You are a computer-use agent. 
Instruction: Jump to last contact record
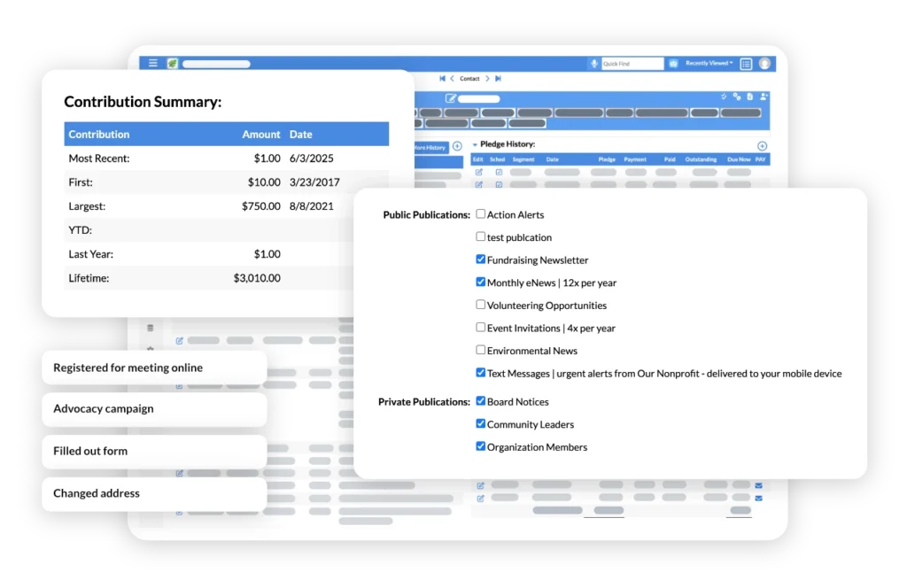tap(498, 79)
